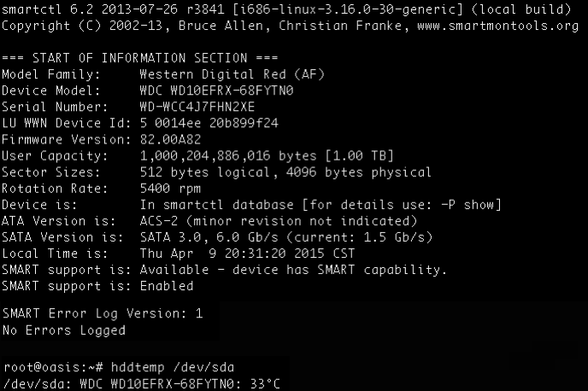Viewport: 588px width, 391px height.
Task: Select the START OF INFORMATION SECTION heading
Action: [140, 58]
